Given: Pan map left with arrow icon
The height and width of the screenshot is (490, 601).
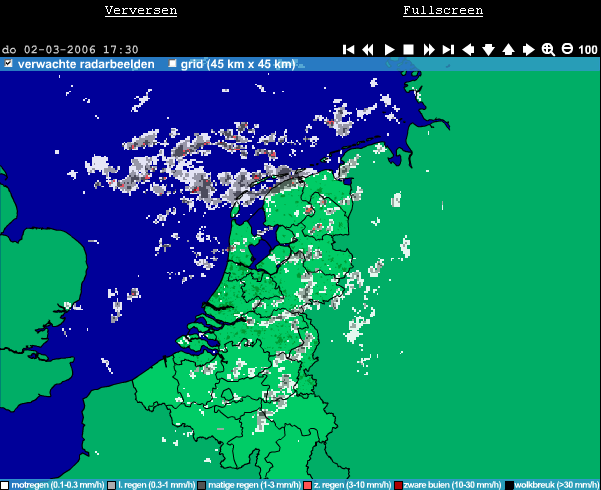Looking at the screenshot, I should (468, 49).
